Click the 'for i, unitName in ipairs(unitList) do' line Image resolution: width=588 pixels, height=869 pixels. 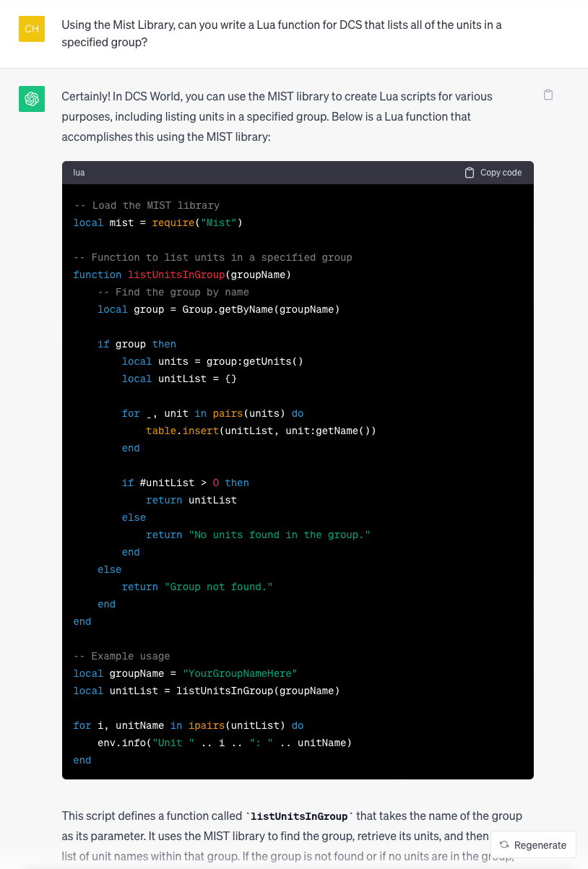click(x=189, y=725)
